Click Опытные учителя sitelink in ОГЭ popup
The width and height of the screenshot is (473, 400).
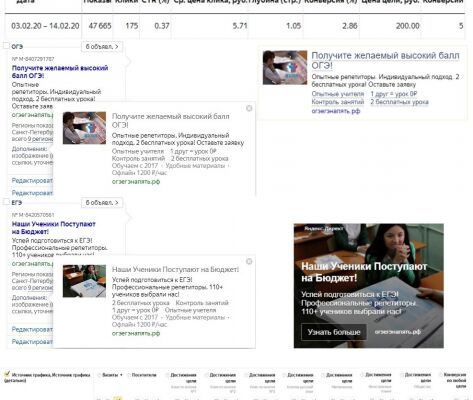pyautogui.click(x=138, y=151)
